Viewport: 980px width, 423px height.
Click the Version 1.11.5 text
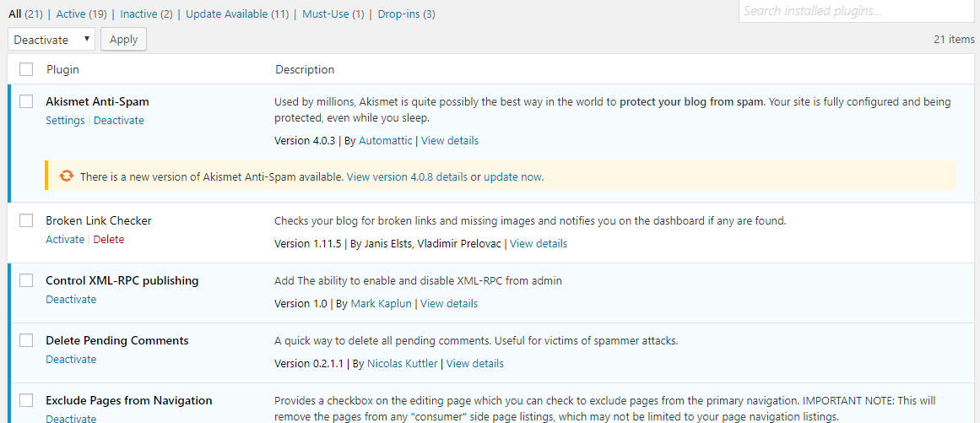coord(308,244)
